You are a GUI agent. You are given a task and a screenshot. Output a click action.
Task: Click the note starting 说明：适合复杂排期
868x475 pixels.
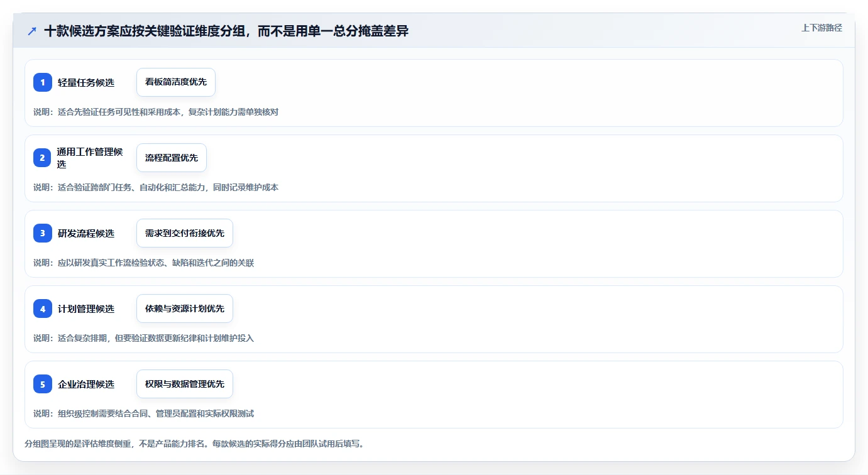pos(144,338)
